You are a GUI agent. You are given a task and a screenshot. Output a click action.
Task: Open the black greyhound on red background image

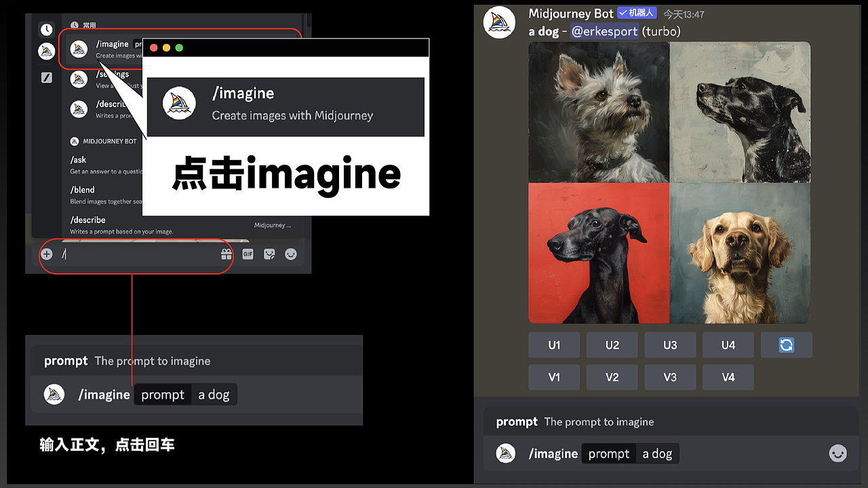coord(599,253)
